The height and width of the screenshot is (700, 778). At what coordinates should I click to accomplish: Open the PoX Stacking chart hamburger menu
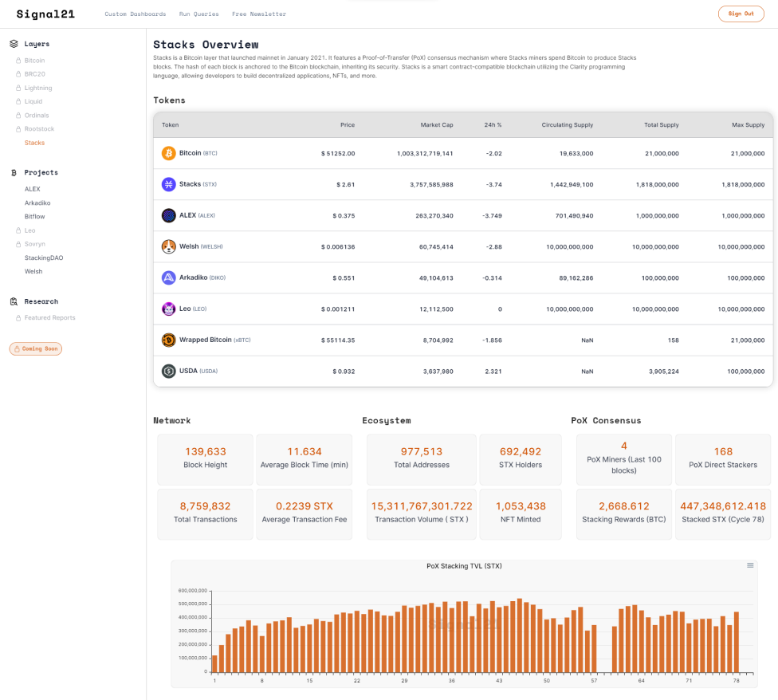749,564
